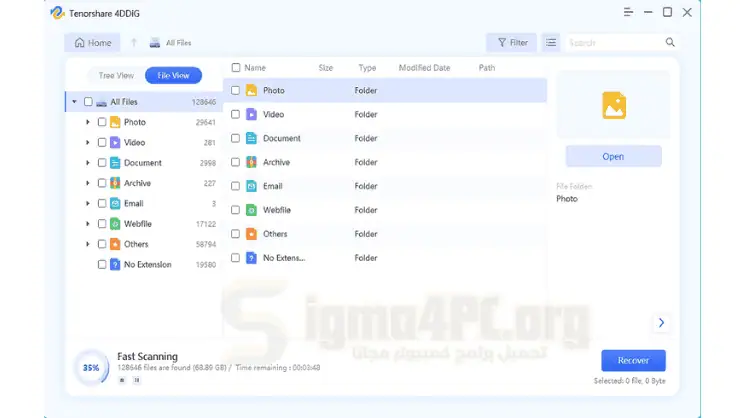The height and width of the screenshot is (418, 743).
Task: Click Archive icon in sidebar tree
Action: click(115, 183)
